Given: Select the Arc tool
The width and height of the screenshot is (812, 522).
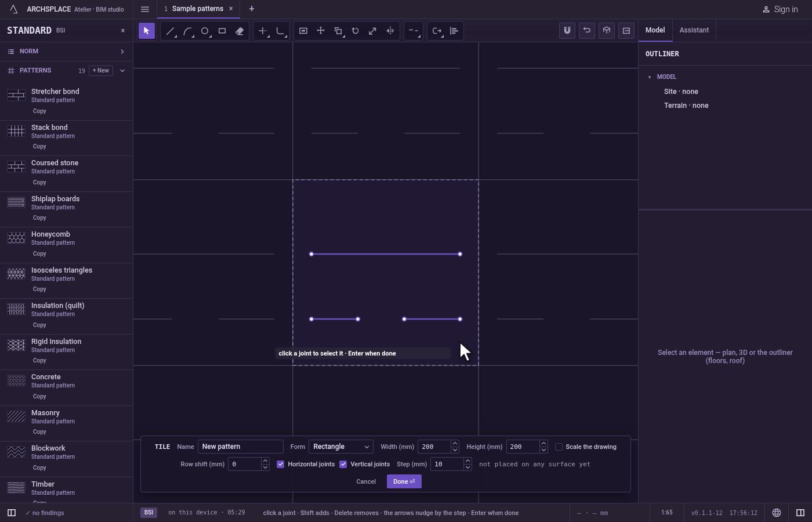Looking at the screenshot, I should point(187,31).
